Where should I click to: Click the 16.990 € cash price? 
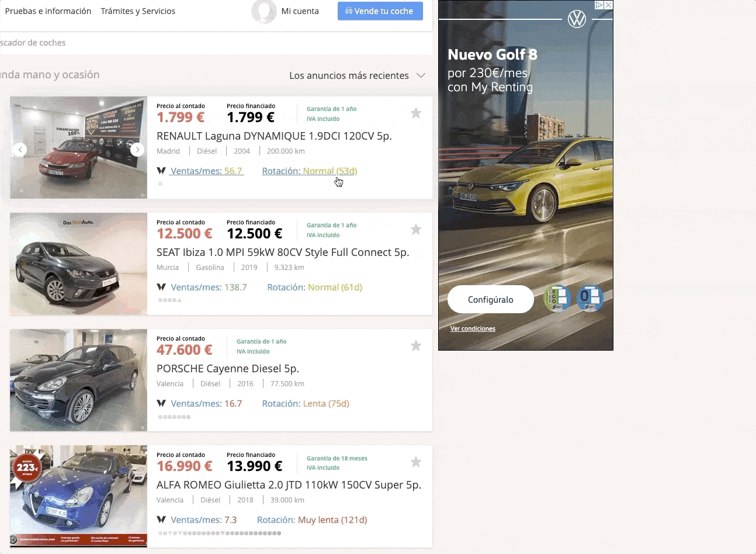click(185, 466)
